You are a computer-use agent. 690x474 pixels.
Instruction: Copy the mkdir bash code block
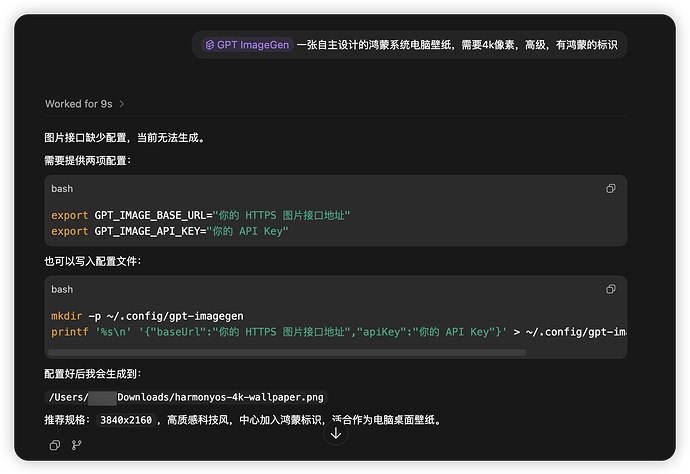click(610, 289)
